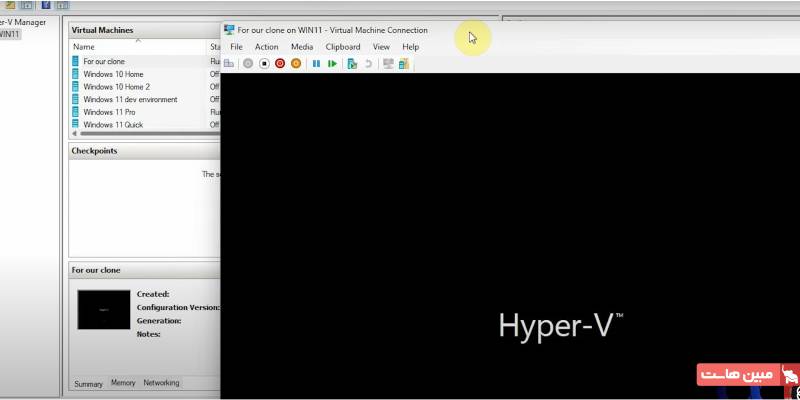Select Hyper-V Manager root in the tree
800x400 pixels.
click(x=23, y=22)
